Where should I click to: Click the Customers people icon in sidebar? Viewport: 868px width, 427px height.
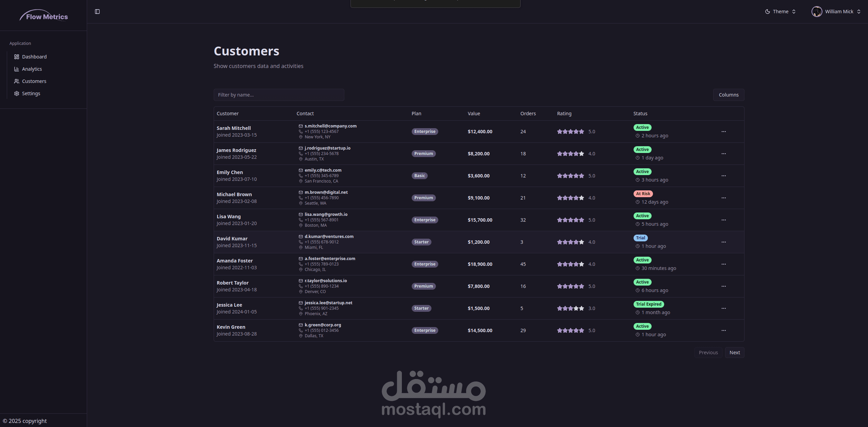16,81
